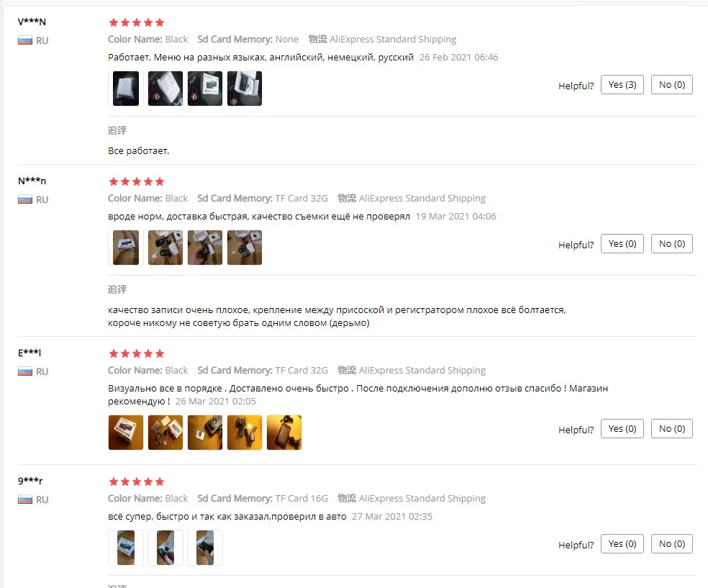The image size is (708, 588).
Task: Click Russian flag icon under E***l
Action: pos(25,371)
